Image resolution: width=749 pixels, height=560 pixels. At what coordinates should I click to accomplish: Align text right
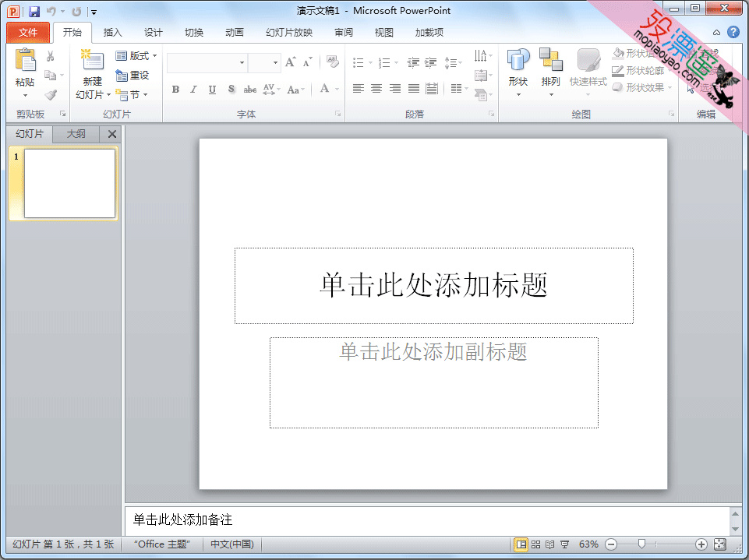click(x=395, y=88)
